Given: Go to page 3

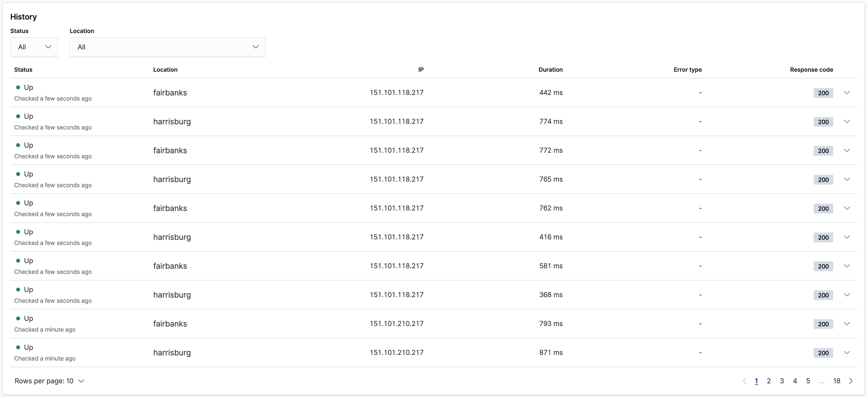Looking at the screenshot, I should [x=782, y=381].
